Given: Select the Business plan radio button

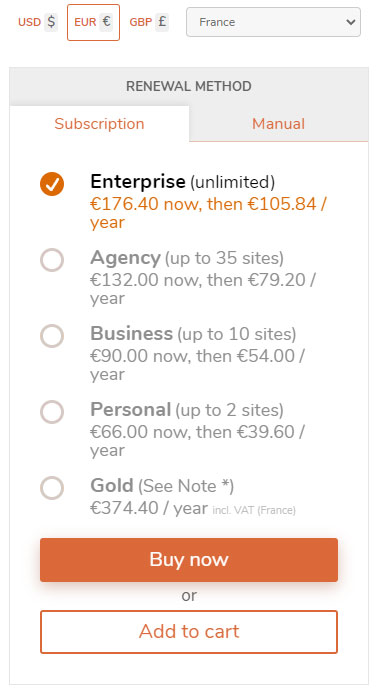Looking at the screenshot, I should tap(52, 336).
